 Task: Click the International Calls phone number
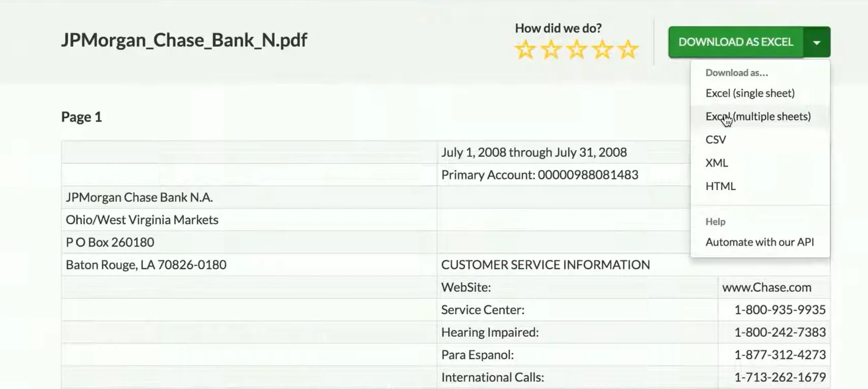[780, 377]
